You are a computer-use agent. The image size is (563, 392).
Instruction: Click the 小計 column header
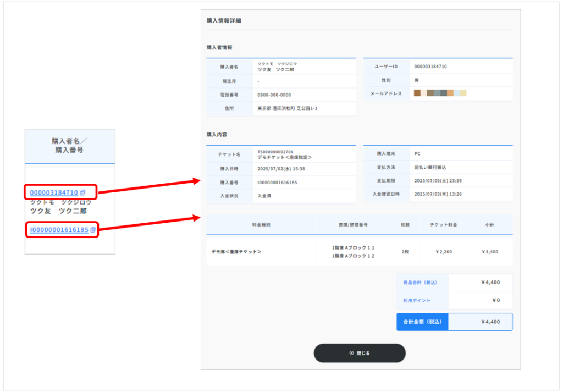pyautogui.click(x=489, y=224)
